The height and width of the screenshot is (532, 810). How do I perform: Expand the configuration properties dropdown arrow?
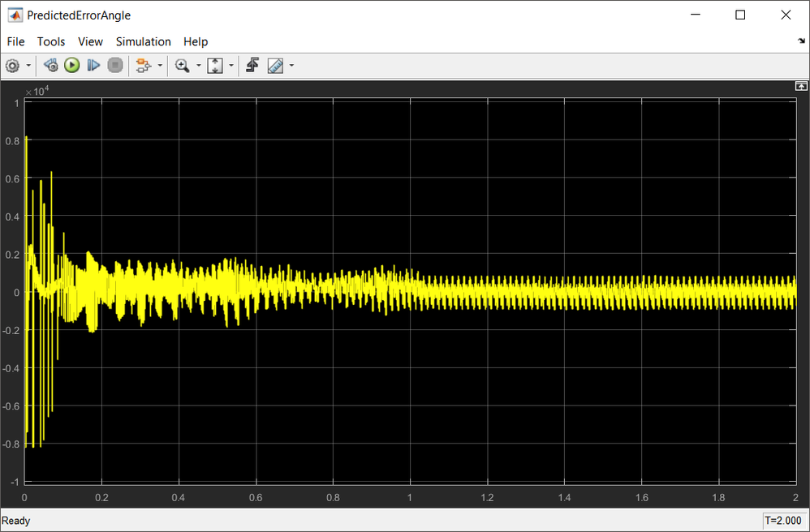click(28, 66)
